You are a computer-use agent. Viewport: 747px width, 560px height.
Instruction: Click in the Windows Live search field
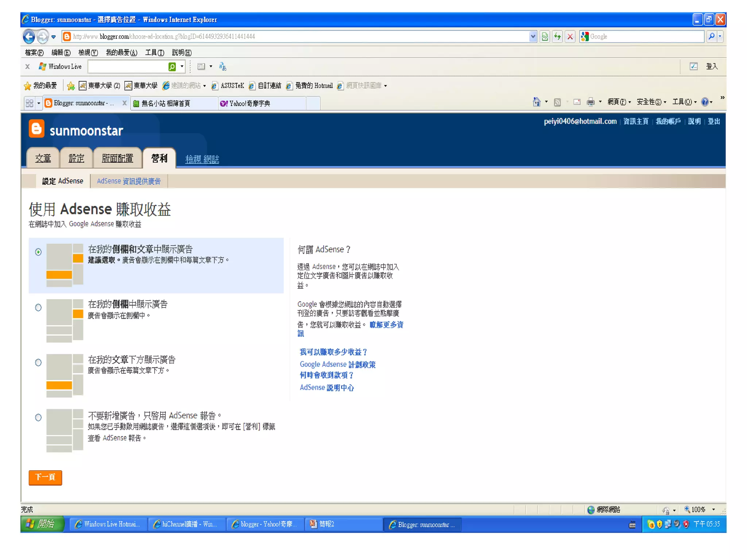click(x=128, y=67)
